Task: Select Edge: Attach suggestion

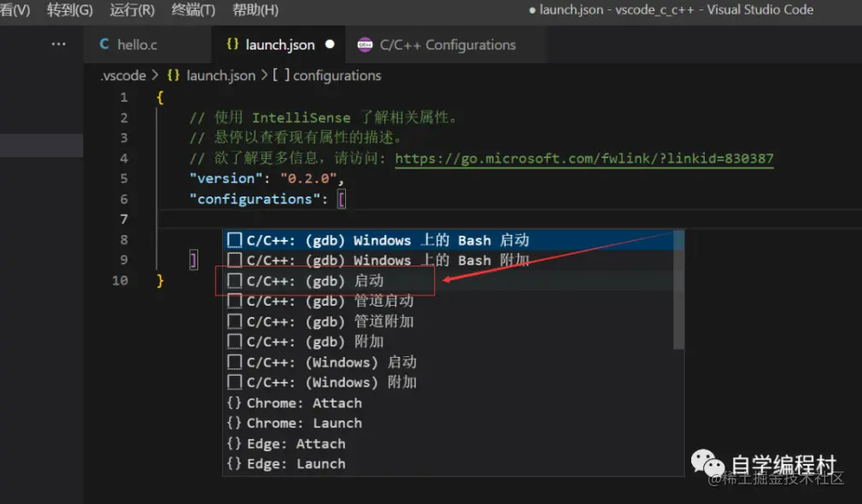Action: tap(448, 443)
